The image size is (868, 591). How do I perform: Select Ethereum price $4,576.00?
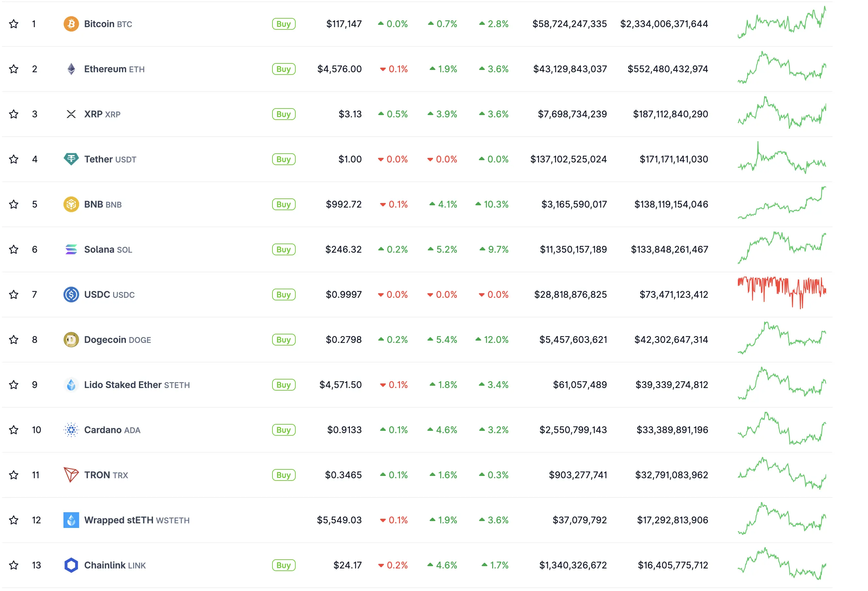(339, 69)
